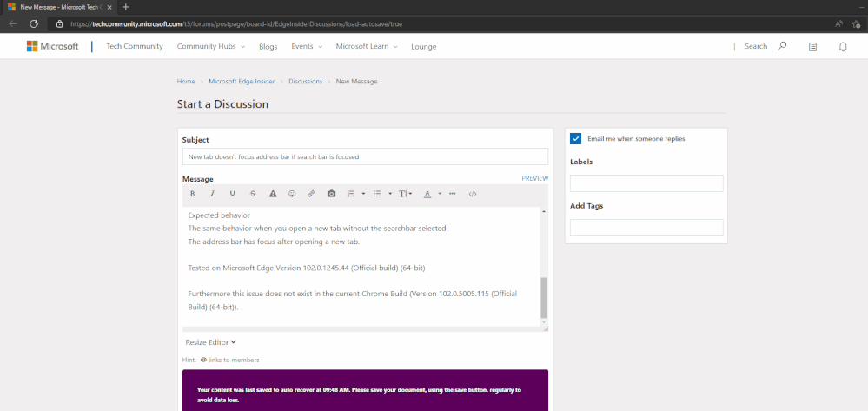Apply strikethrough formatting

[x=253, y=194]
